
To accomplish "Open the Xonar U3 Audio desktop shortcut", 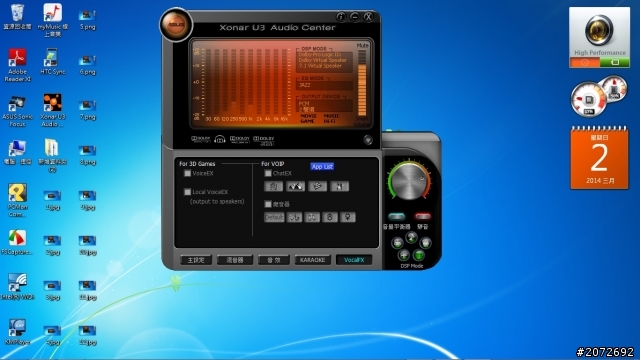I will click(x=53, y=111).
